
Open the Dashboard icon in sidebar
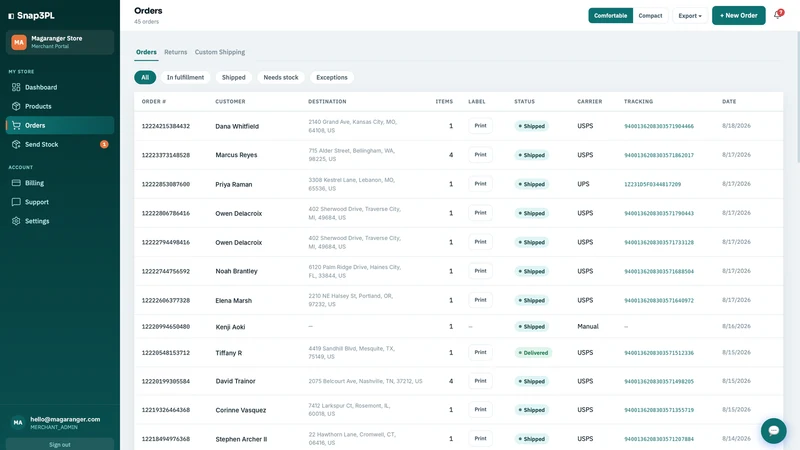point(16,87)
